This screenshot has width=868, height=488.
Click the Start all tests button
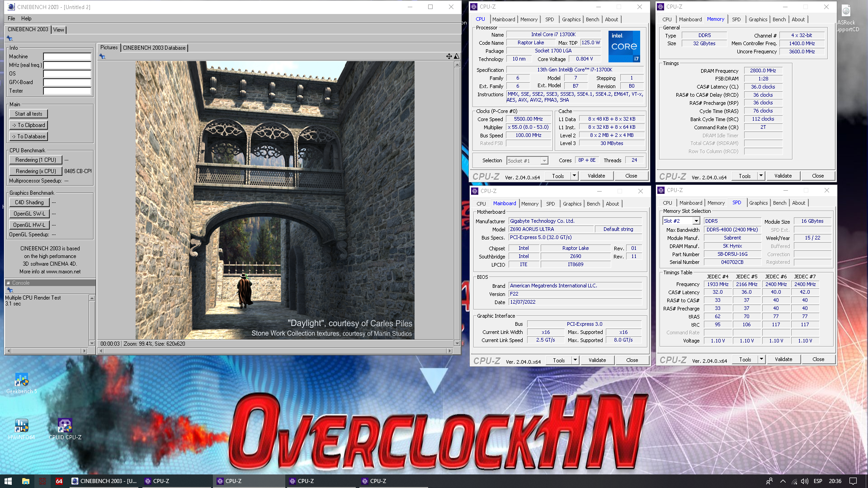pyautogui.click(x=28, y=114)
